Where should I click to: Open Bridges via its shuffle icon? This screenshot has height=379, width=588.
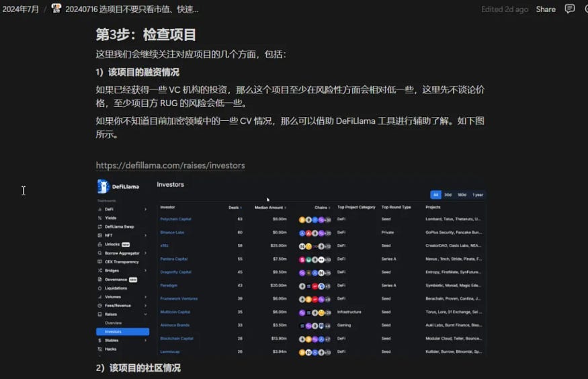99,270
